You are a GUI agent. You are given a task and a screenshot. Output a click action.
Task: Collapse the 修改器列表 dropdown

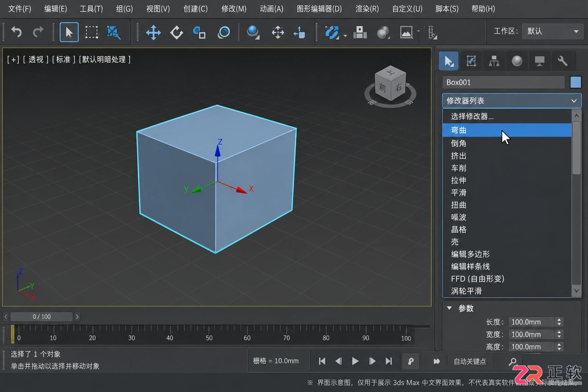coord(512,101)
